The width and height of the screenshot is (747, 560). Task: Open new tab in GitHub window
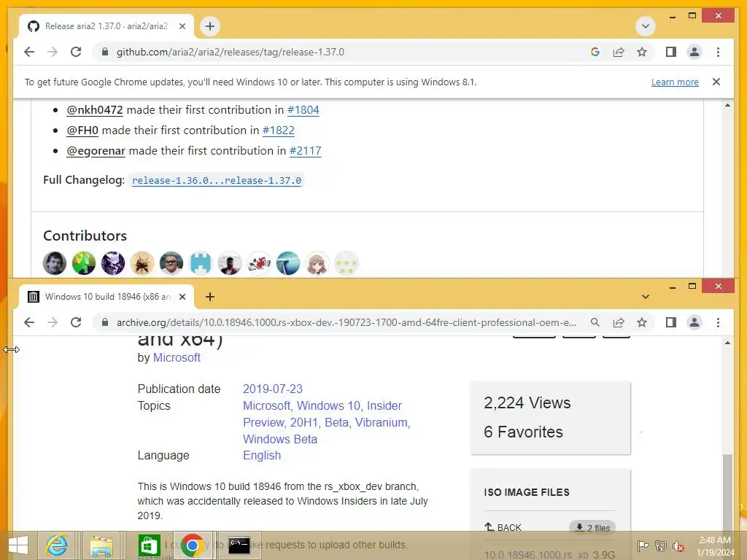tap(210, 26)
